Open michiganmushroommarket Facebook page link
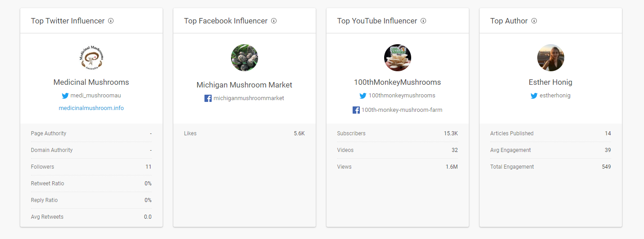 pos(249,98)
